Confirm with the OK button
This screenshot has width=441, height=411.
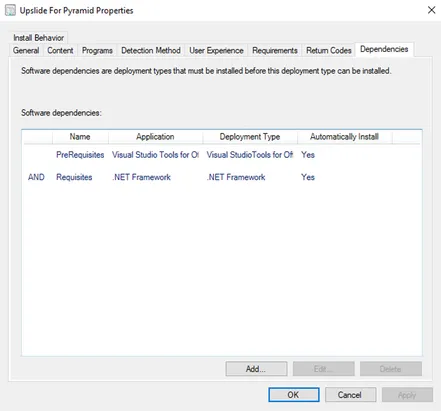pyautogui.click(x=294, y=395)
